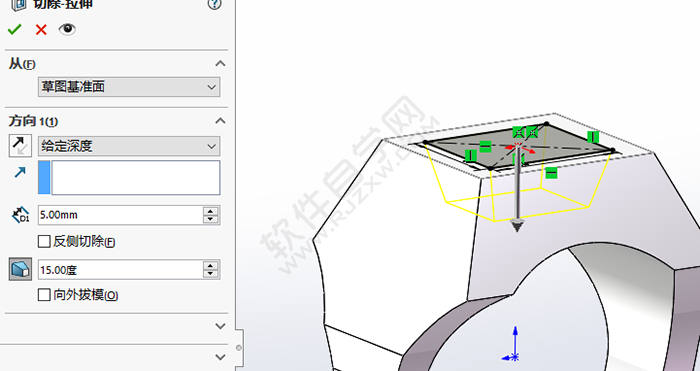Toggle the detailed preview eye icon
Screen dimensions: 700x371
(x=67, y=29)
